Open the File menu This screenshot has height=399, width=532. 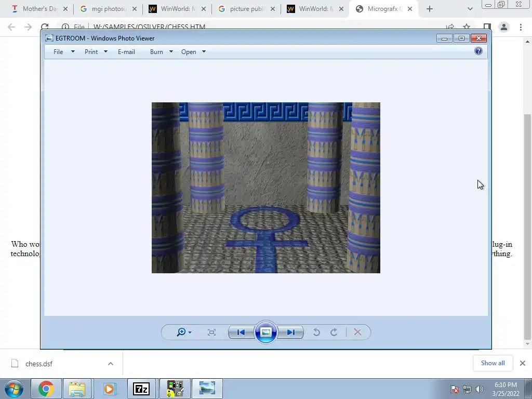click(58, 52)
